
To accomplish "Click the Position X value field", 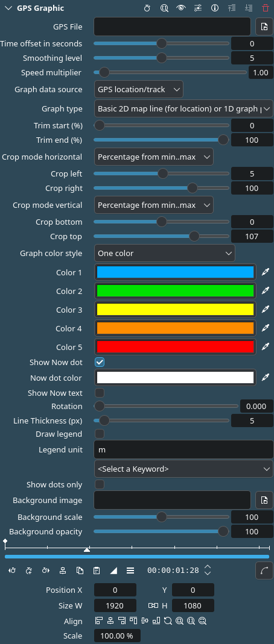I will [115, 590].
